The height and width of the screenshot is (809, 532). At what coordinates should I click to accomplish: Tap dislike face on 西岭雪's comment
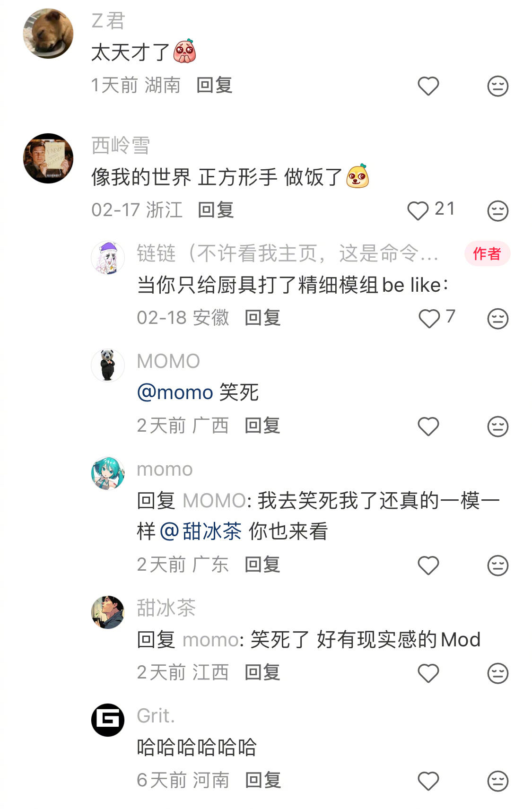point(497,210)
